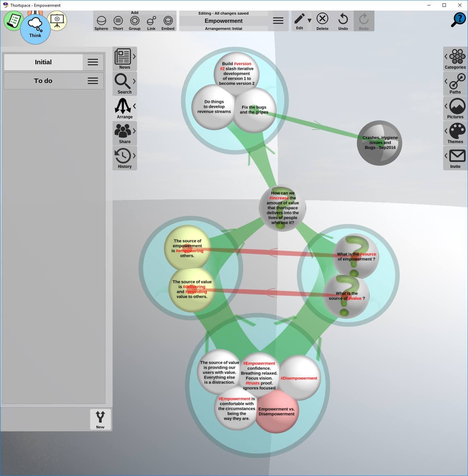Image resolution: width=468 pixels, height=476 pixels.
Task: Switch to the green notes mode
Action: click(14, 20)
